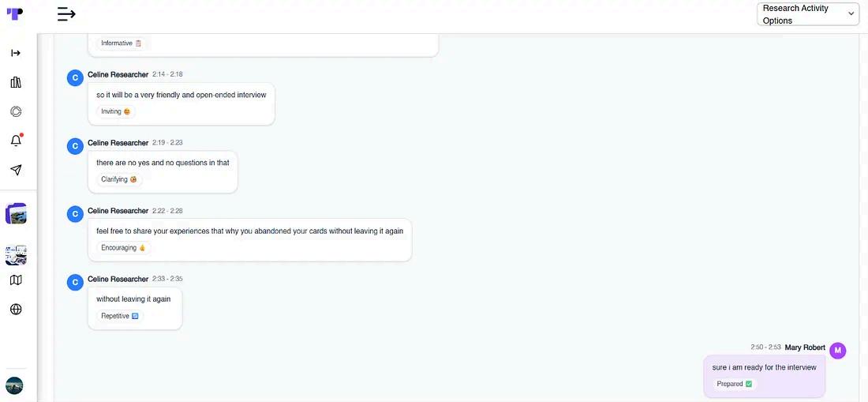Open the map icon in sidebar
Screen dimensions: 868x402
pos(16,280)
